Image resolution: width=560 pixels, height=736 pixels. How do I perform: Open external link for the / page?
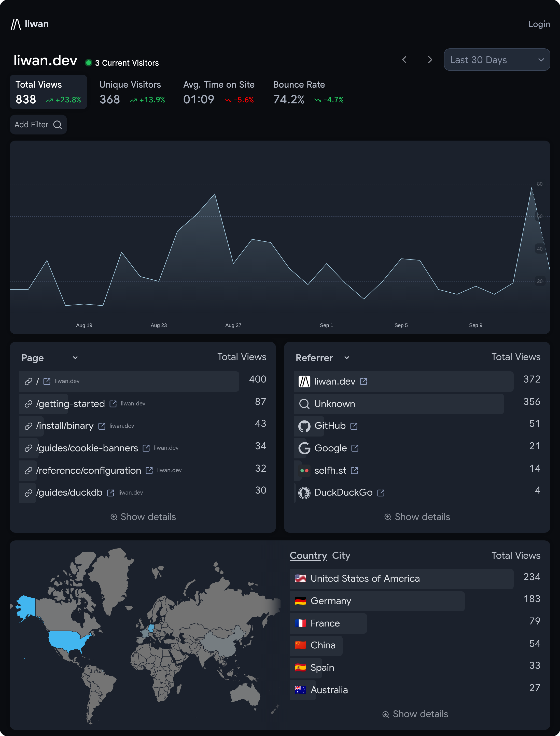tap(47, 381)
